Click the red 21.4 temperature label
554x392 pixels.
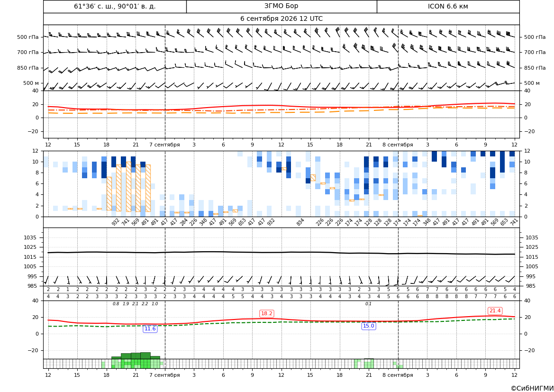[x=495, y=310]
